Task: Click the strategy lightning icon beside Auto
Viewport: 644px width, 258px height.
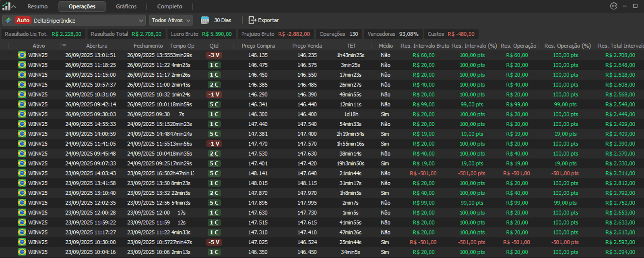Action: coord(8,20)
